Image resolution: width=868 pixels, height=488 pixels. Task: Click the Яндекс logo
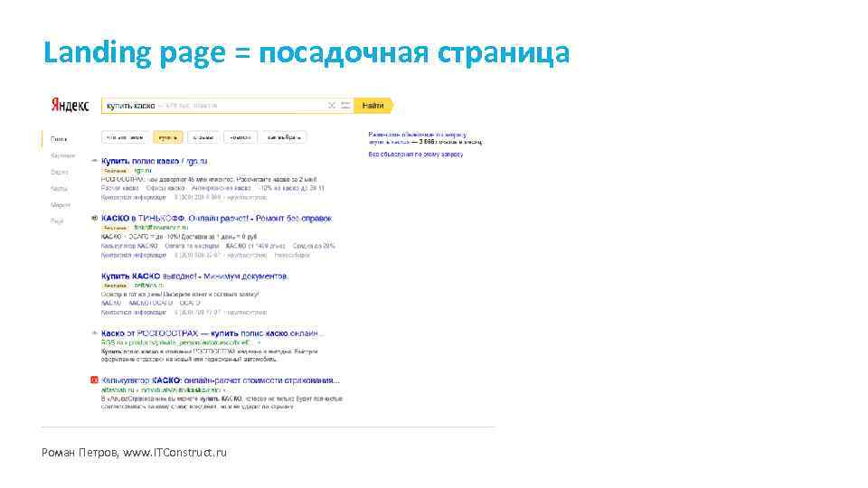70,105
